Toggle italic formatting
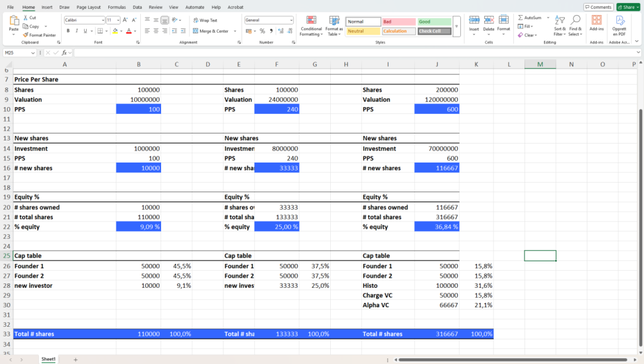The image size is (644, 364). 77,31
